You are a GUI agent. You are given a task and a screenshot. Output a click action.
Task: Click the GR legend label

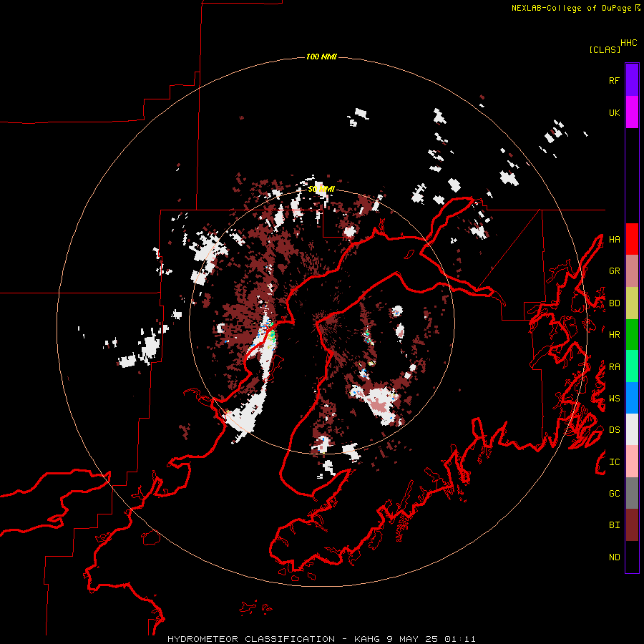(x=614, y=271)
